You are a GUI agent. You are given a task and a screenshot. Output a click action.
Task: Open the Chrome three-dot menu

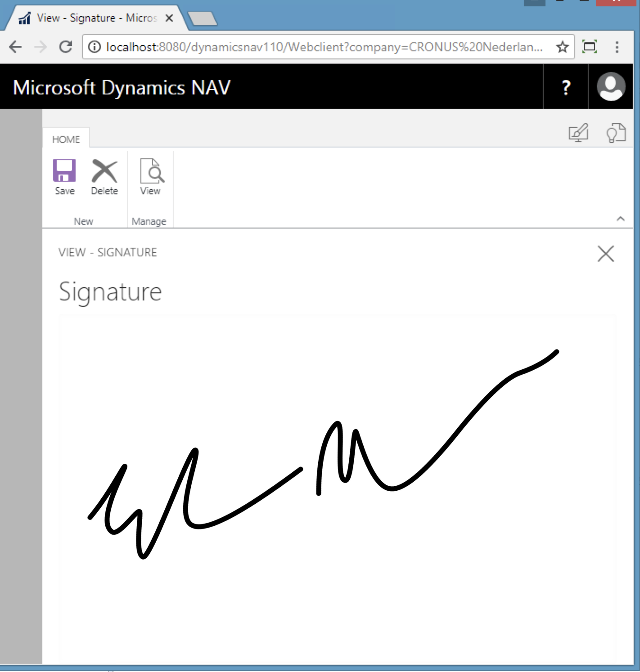pos(617,47)
